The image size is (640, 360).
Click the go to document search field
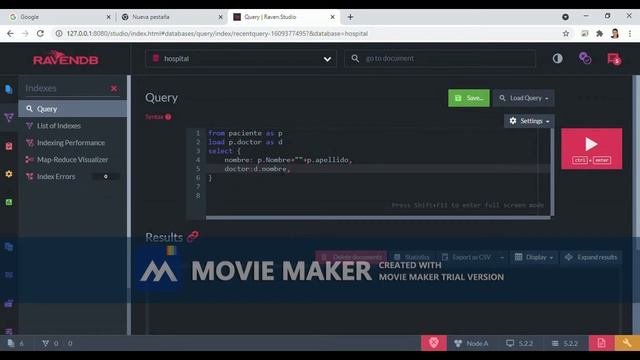coord(440,59)
